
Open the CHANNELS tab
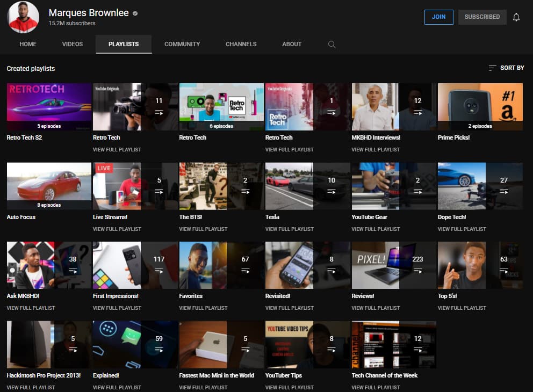tap(241, 45)
